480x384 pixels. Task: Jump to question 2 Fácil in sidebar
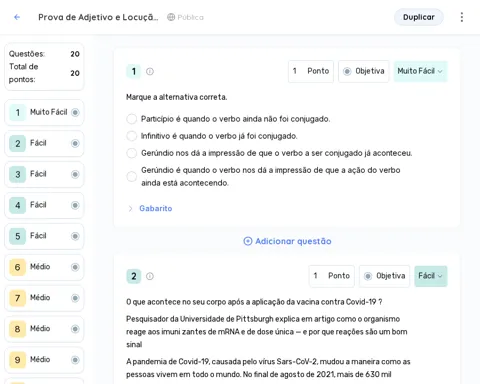click(x=44, y=143)
